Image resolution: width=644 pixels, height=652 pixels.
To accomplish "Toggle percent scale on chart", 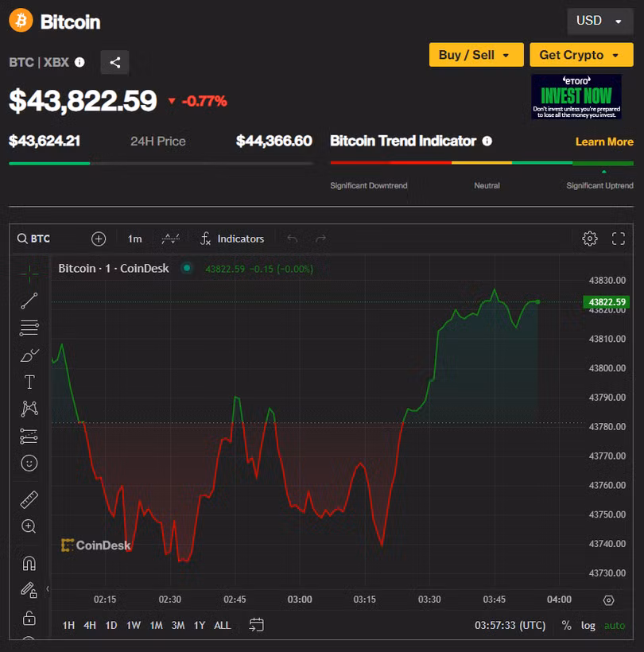I will tap(566, 625).
